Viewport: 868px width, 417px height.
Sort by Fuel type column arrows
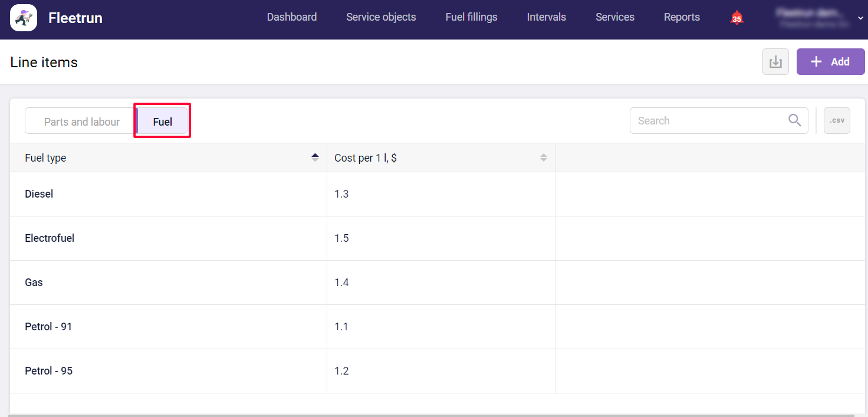tap(315, 157)
